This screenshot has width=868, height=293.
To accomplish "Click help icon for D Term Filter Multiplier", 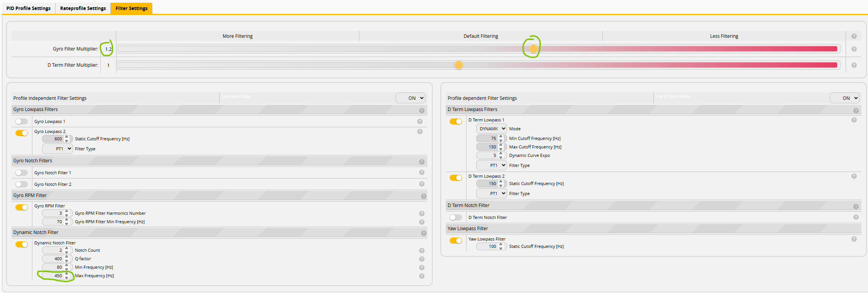I will click(x=854, y=65).
